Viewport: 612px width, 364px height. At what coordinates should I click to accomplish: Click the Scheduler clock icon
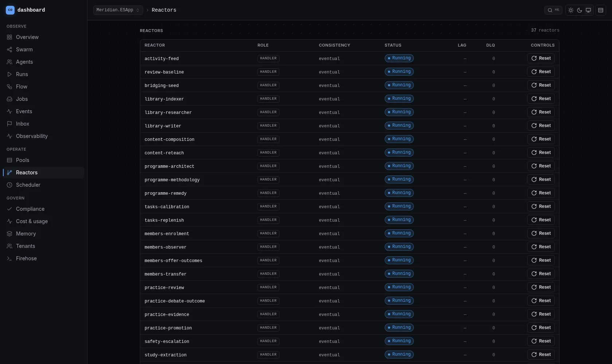(x=9, y=185)
